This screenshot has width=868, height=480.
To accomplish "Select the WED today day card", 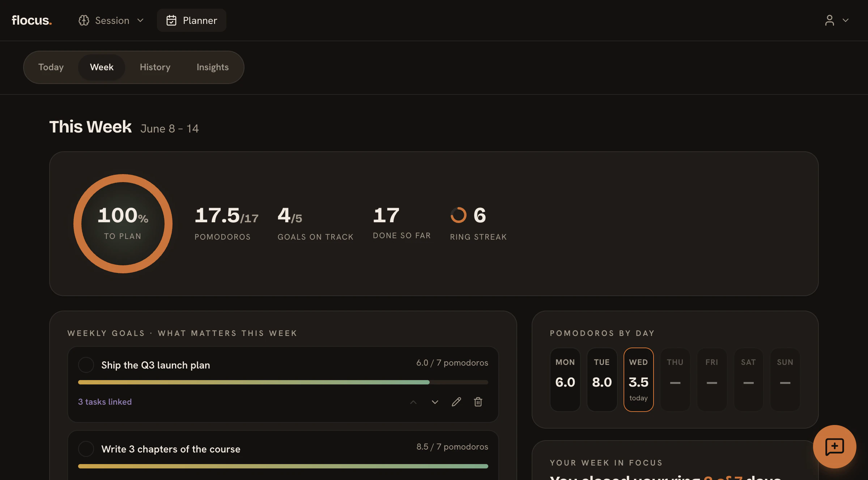I will pos(639,380).
